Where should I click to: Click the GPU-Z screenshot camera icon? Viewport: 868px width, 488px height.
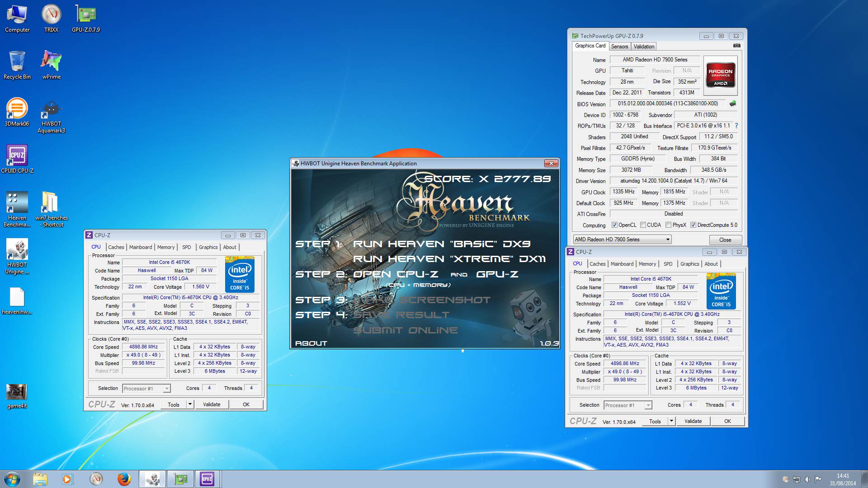point(736,46)
